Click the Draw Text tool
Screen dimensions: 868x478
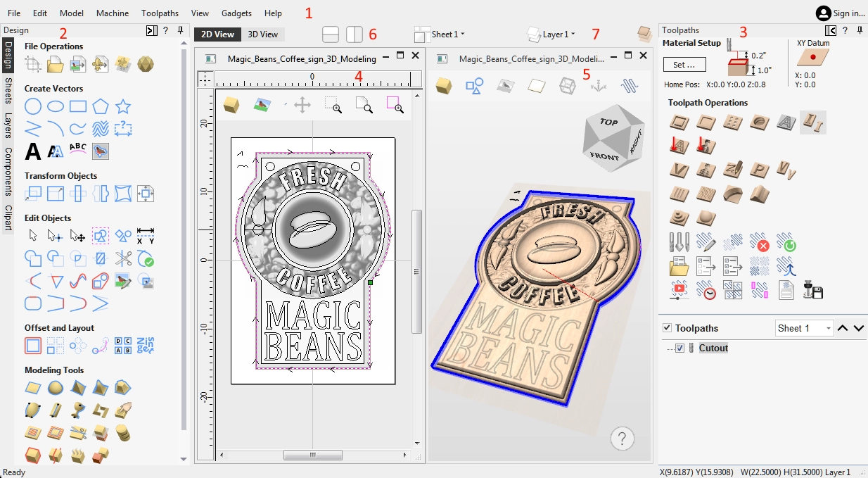click(33, 151)
